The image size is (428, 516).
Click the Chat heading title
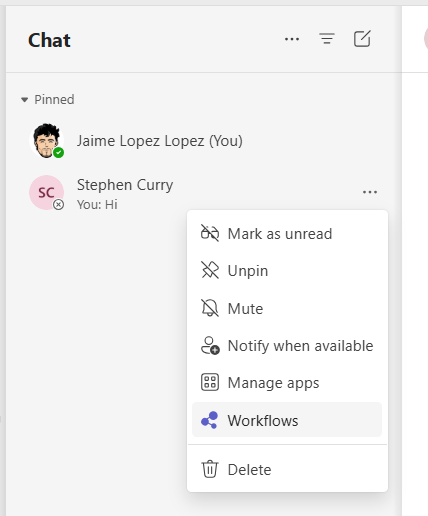tap(49, 40)
